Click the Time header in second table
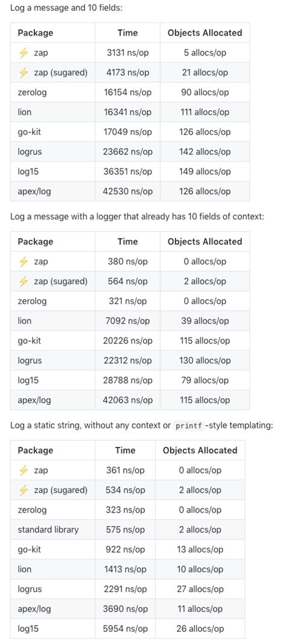The image size is (286, 644). [127, 242]
